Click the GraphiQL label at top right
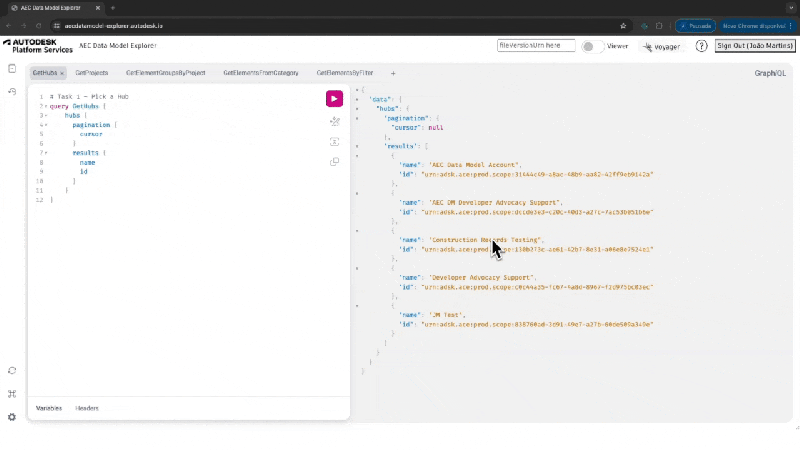This screenshot has width=800, height=450. pyautogui.click(x=770, y=73)
